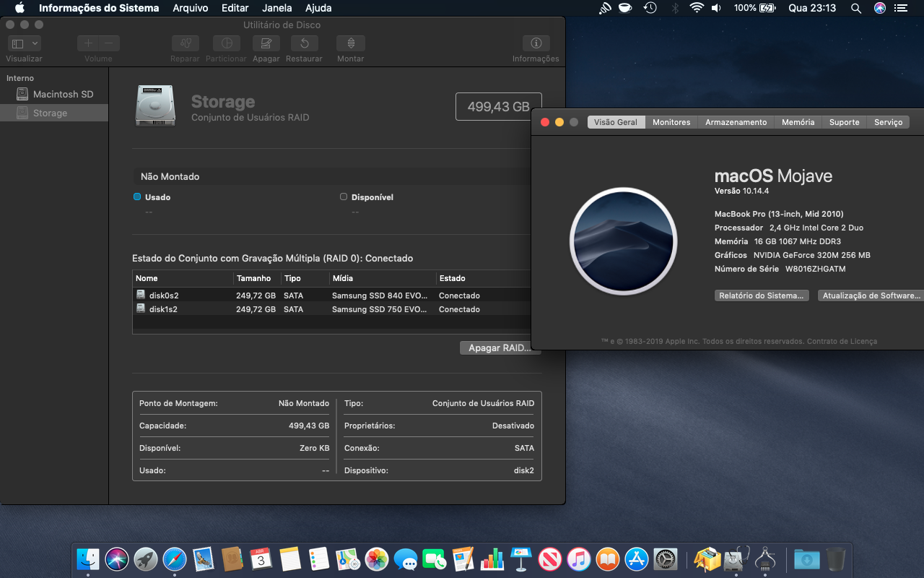This screenshot has width=924, height=578.
Task: Click the Particionar toolbar icon
Action: [226, 44]
